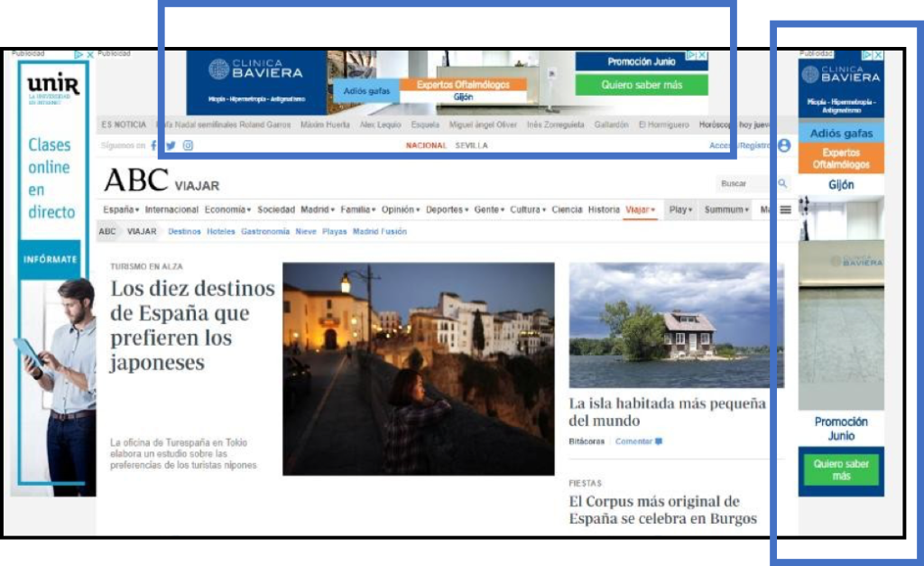
Task: Open ABC's Twitter profile icon
Action: (x=171, y=145)
